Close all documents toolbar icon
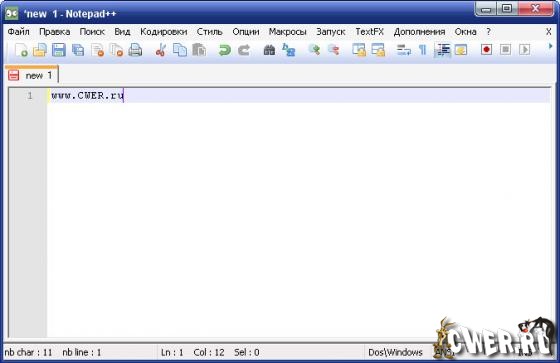The height and width of the screenshot is (363, 560). coord(116,50)
